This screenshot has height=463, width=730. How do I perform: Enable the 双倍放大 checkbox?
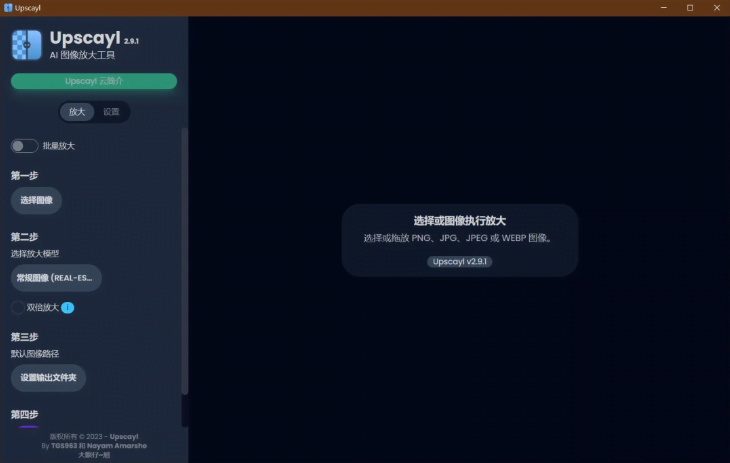tap(18, 307)
